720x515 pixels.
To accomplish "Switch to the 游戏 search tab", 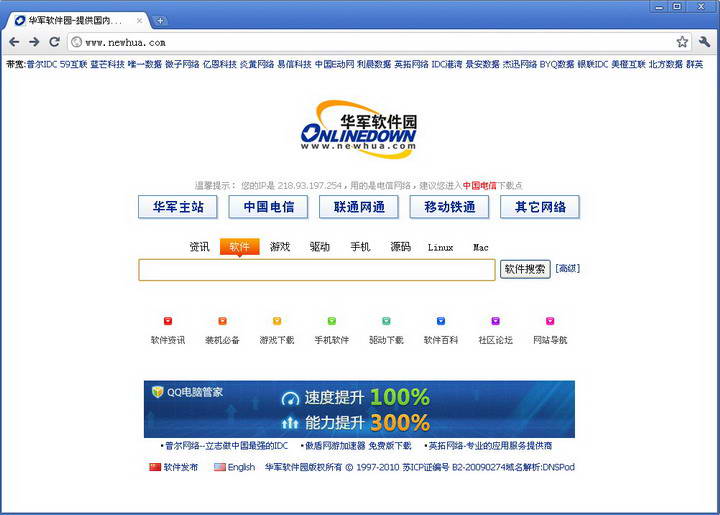I will point(280,247).
